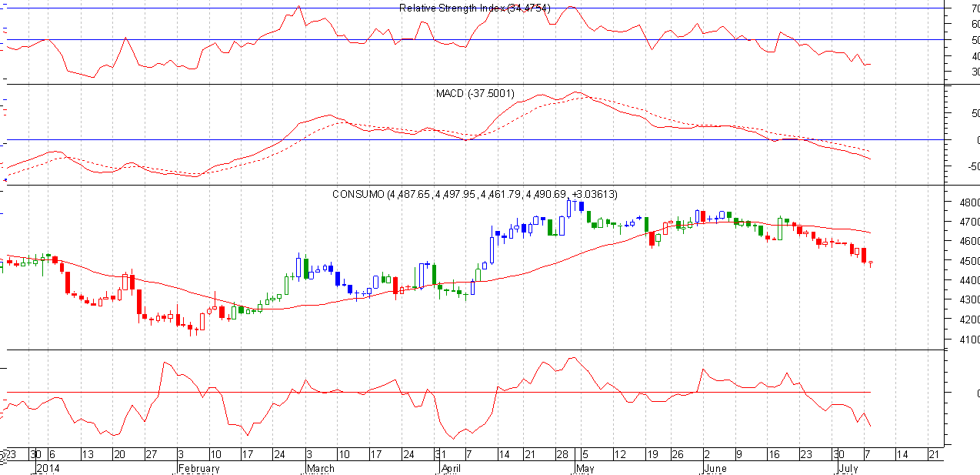980x475 pixels.
Task: Click the 4300 price axis label
Action: click(x=968, y=300)
